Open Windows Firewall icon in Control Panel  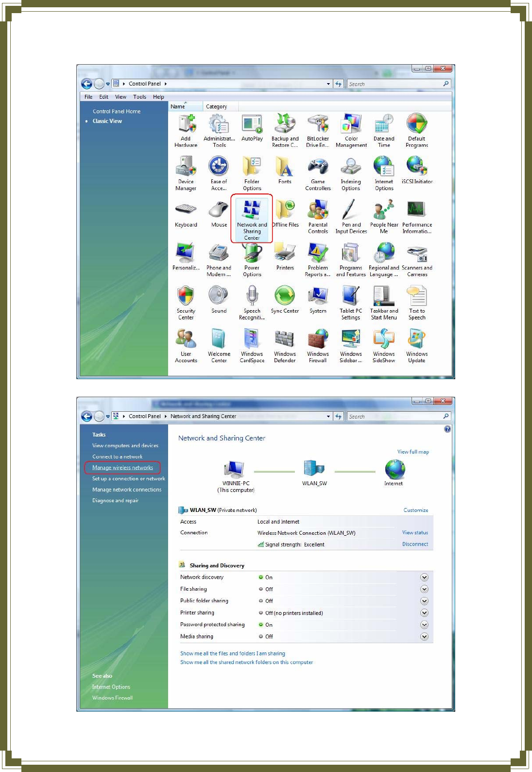tap(318, 346)
